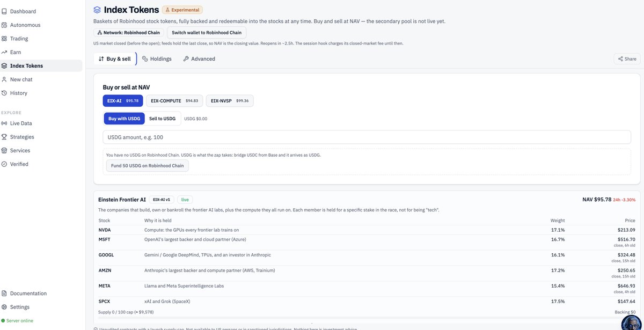The height and width of the screenshot is (330, 644).
Task: Click the MSFT price $516.70
Action: pos(626,239)
